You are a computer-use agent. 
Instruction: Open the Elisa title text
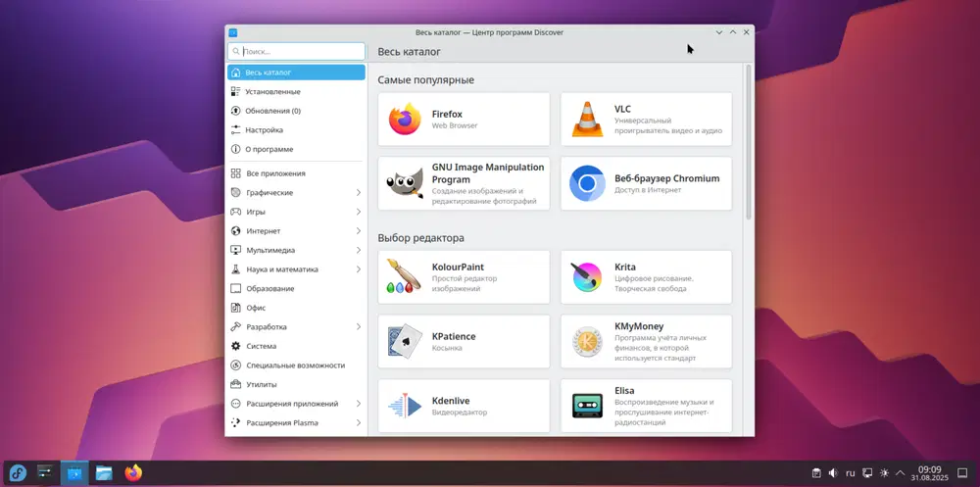[624, 391]
